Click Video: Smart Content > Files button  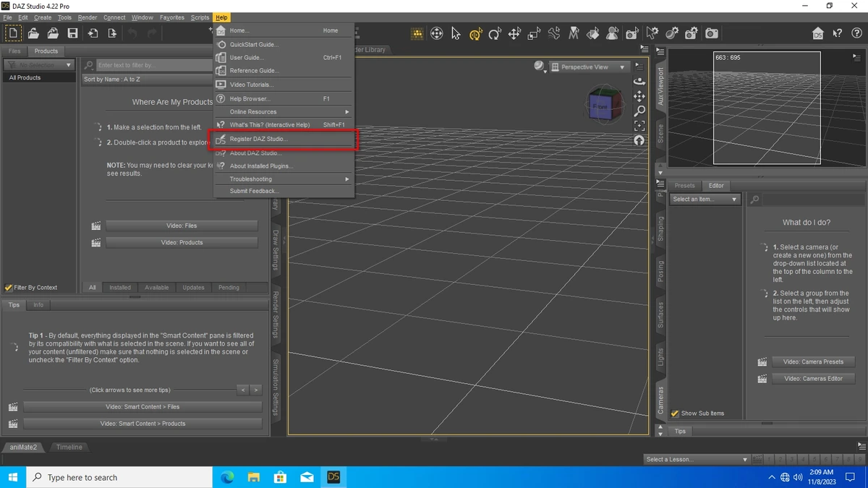click(142, 407)
